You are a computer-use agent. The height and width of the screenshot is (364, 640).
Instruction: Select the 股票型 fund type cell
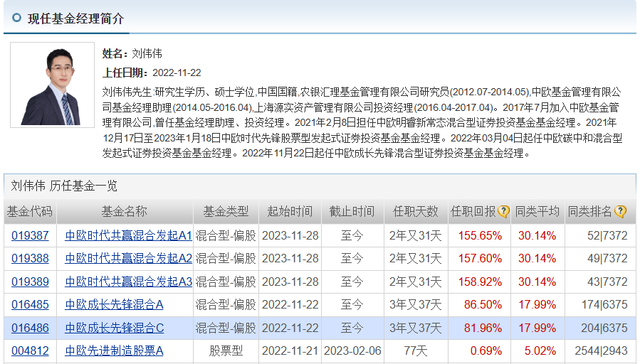[226, 350]
